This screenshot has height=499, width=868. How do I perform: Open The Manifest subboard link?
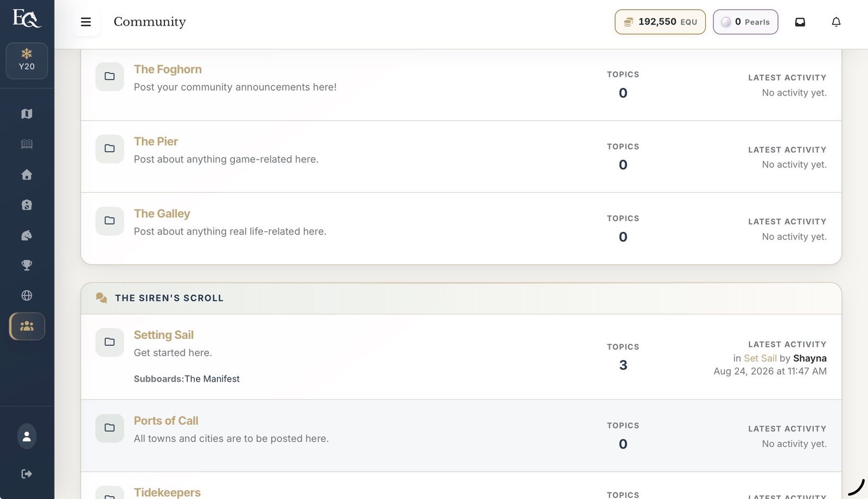point(212,379)
